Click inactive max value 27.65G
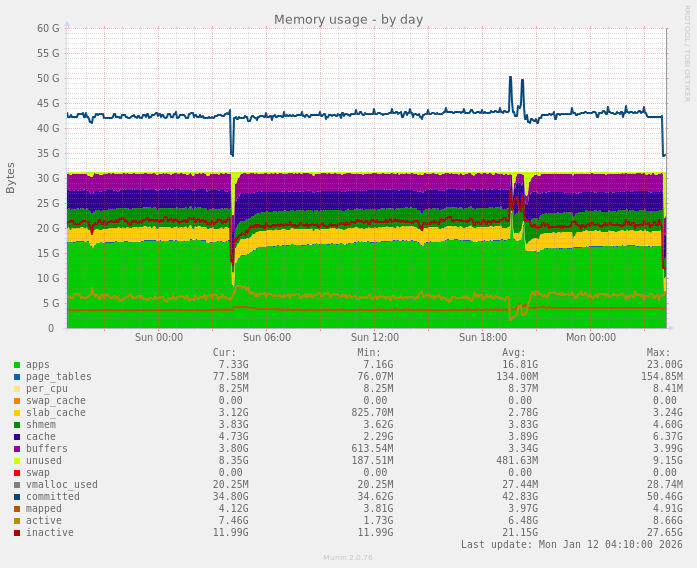 pyautogui.click(x=665, y=533)
